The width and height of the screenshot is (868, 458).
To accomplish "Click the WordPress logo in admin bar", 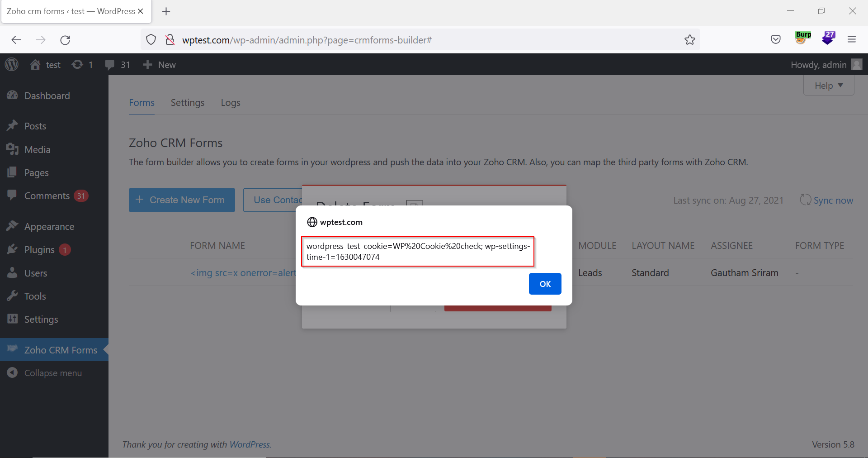I will [12, 65].
